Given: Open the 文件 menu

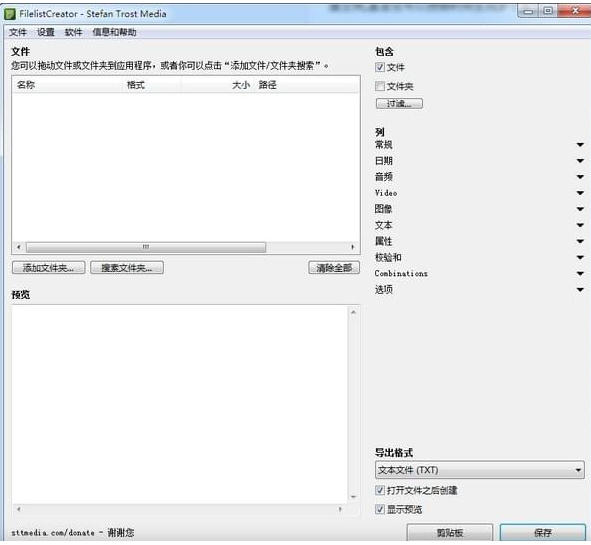Looking at the screenshot, I should tap(18, 32).
